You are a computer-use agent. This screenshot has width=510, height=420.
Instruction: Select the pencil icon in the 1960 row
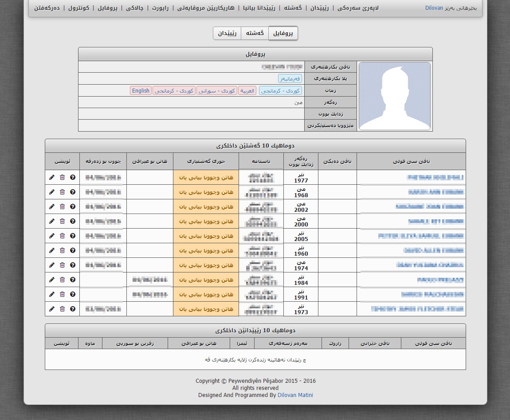[52, 250]
